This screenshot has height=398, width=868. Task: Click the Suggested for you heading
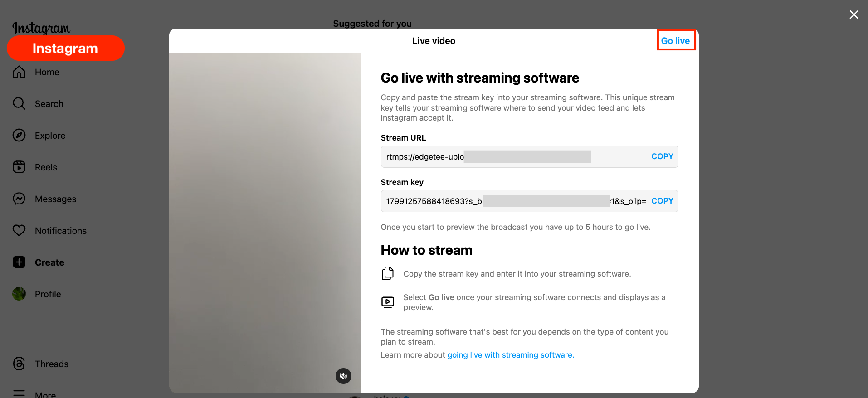[x=372, y=24]
